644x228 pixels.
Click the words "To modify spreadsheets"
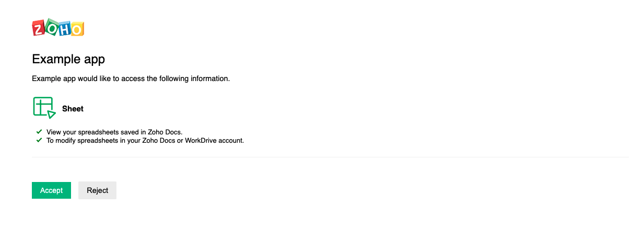pos(78,141)
